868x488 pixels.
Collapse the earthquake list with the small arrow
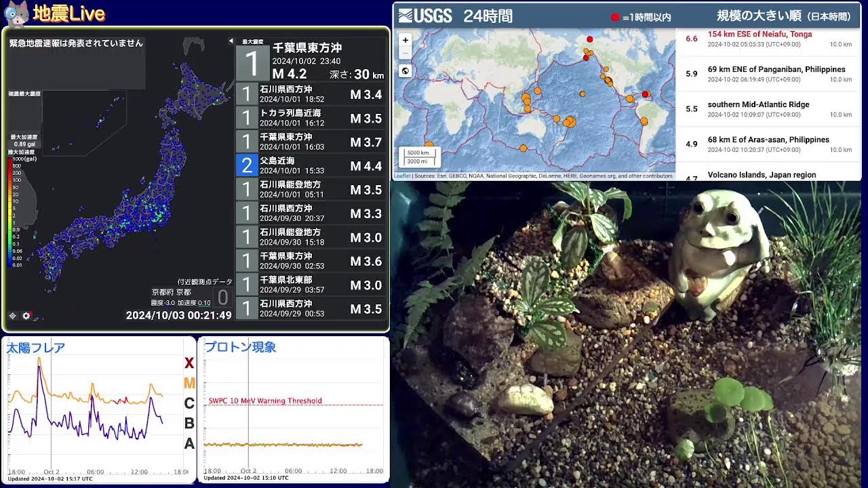[x=231, y=41]
